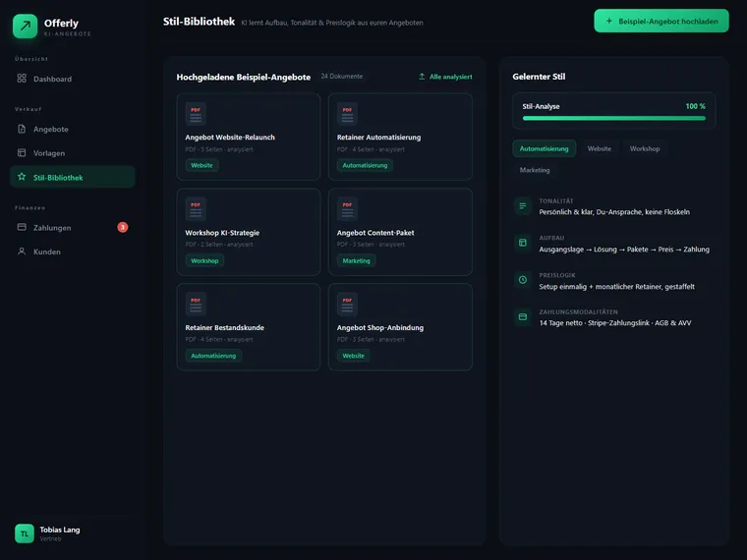Image resolution: width=747 pixels, height=560 pixels.
Task: Click the Stil-Bibliothek star icon
Action: pyautogui.click(x=22, y=177)
